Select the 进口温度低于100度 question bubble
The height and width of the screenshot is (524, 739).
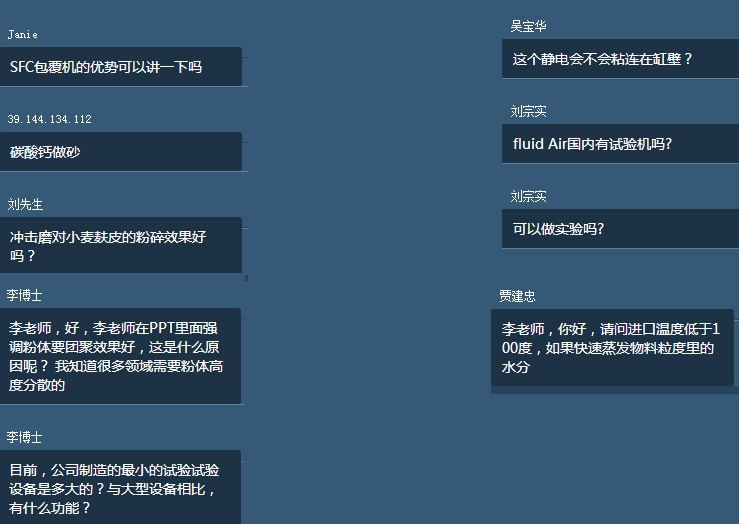tap(612, 348)
